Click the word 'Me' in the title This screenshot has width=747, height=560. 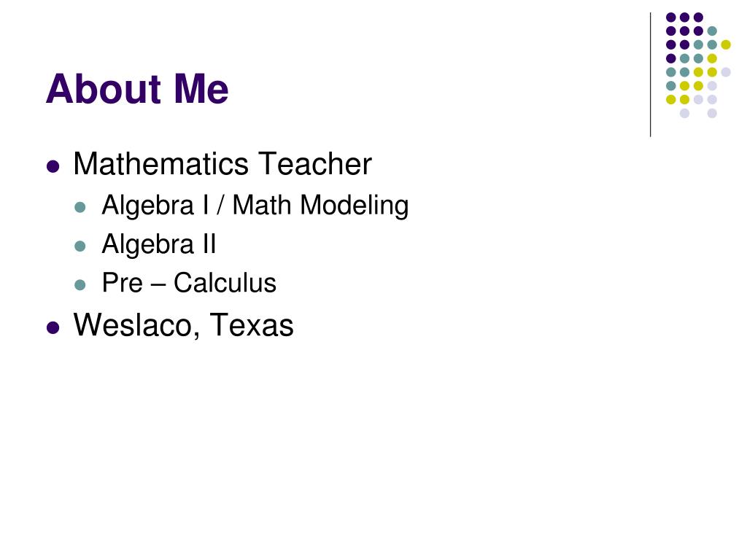point(201,88)
